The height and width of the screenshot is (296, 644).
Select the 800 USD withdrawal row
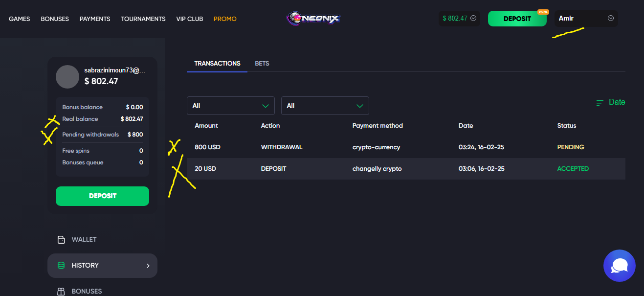point(406,147)
